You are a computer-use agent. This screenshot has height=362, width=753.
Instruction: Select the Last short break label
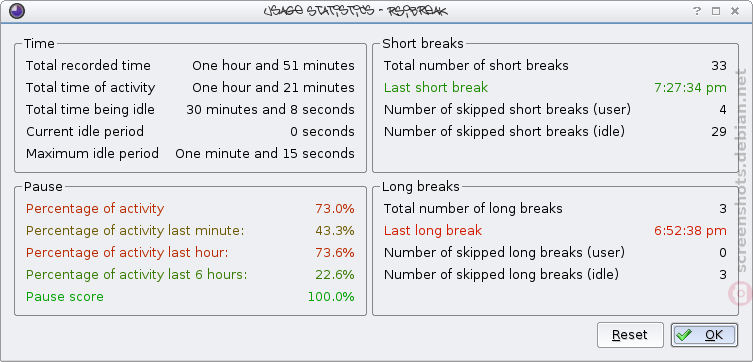pos(436,88)
